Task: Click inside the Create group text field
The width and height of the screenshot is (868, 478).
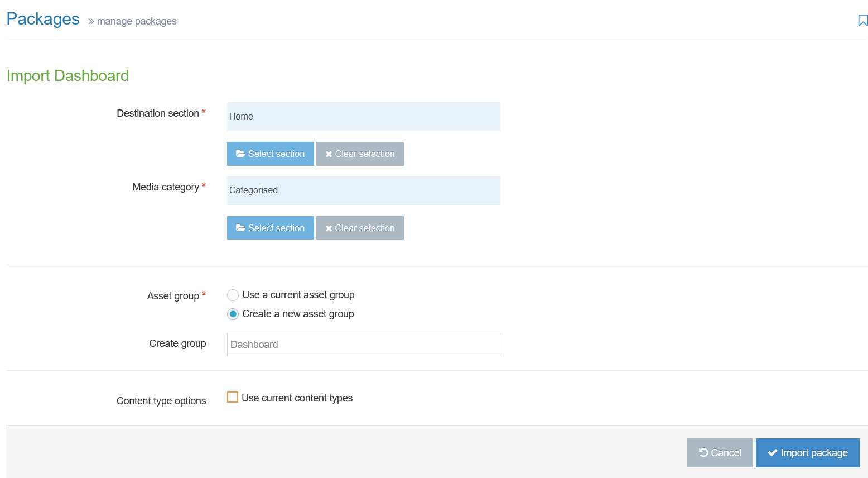Action: (363, 345)
